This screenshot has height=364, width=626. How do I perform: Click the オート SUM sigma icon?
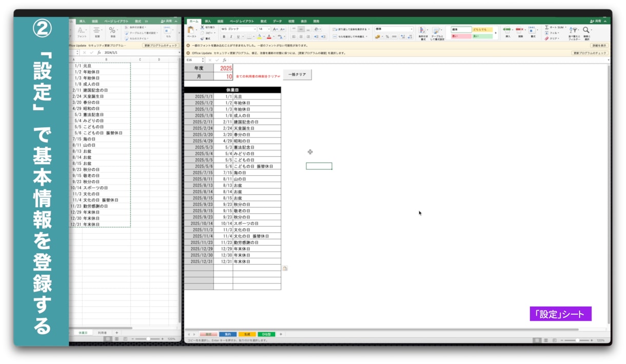tap(546, 27)
